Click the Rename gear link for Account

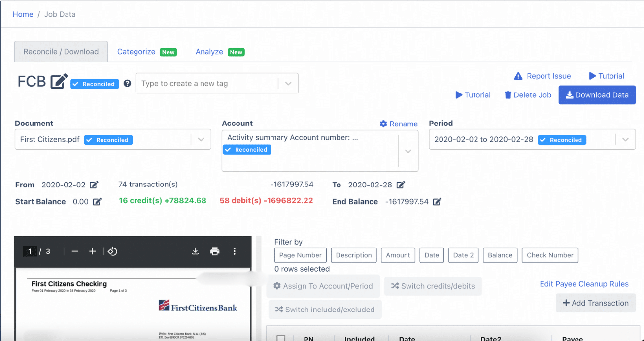point(399,124)
